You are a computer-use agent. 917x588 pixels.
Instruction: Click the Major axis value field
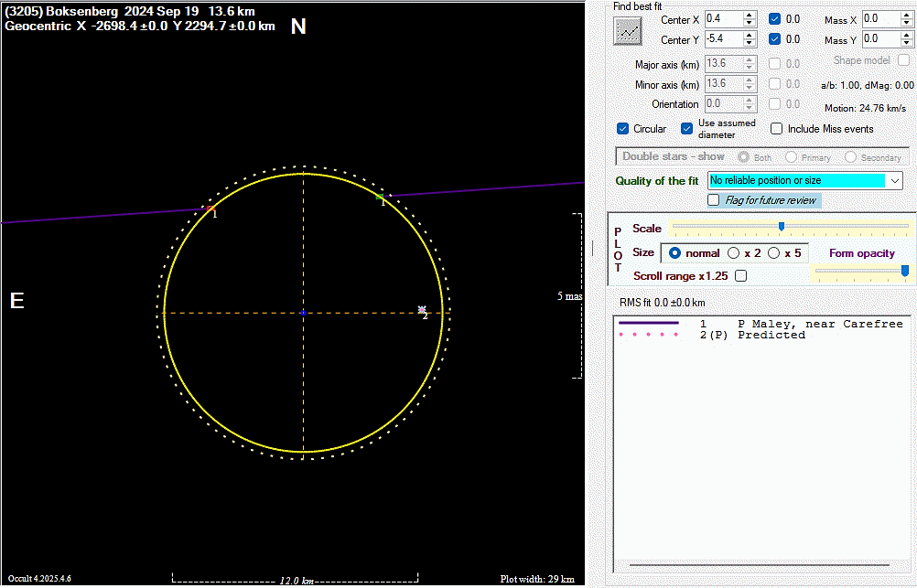pos(723,63)
